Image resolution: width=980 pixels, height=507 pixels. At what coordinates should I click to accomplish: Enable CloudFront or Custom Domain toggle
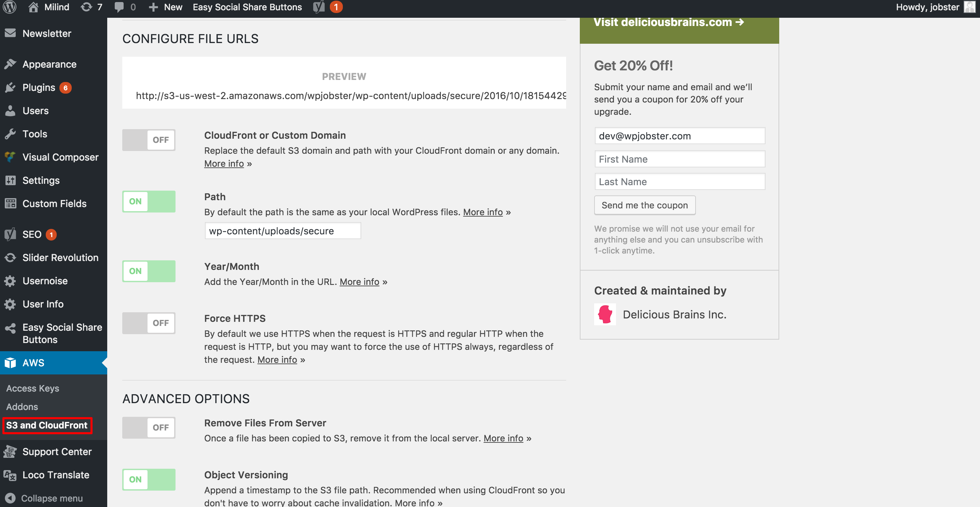149,140
